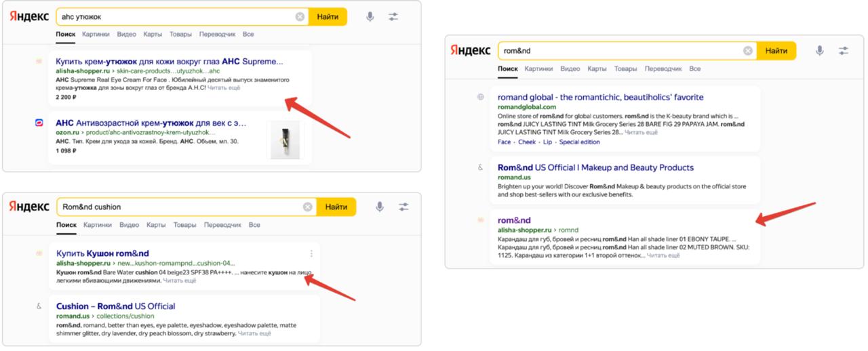Open Все tab in 'ahc утюжок' window
The height and width of the screenshot is (351, 868).
(x=248, y=34)
